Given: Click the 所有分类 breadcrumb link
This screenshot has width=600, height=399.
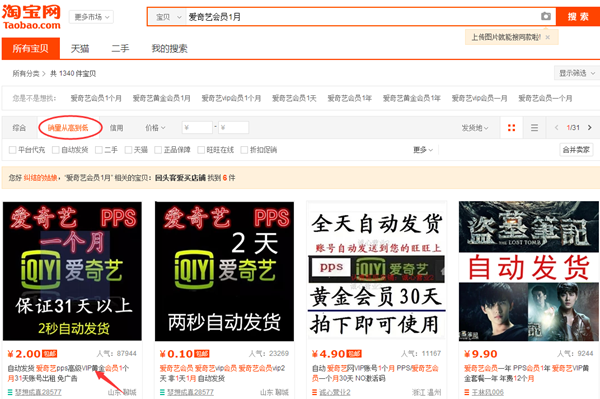Looking at the screenshot, I should [26, 73].
